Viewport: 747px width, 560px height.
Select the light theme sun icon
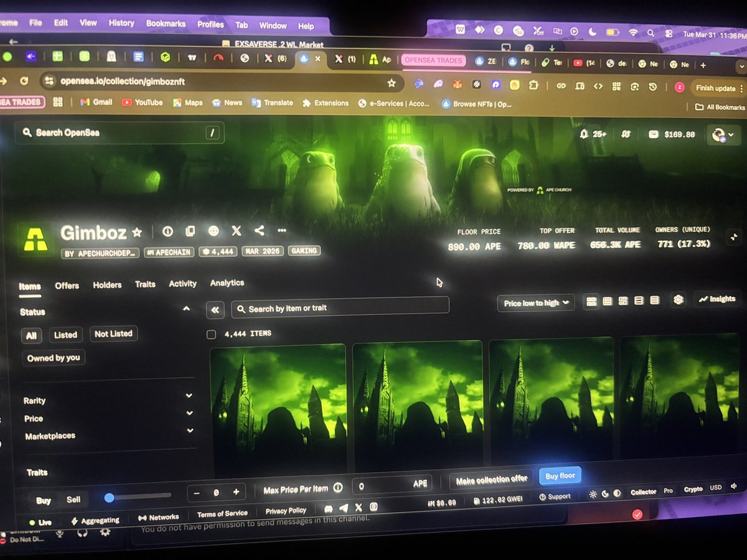pyautogui.click(x=593, y=494)
